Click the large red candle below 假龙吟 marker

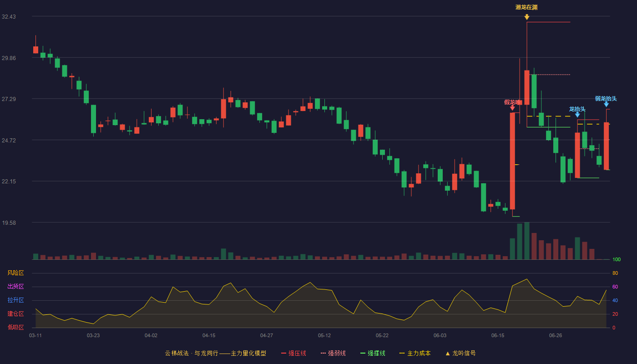tap(512, 161)
